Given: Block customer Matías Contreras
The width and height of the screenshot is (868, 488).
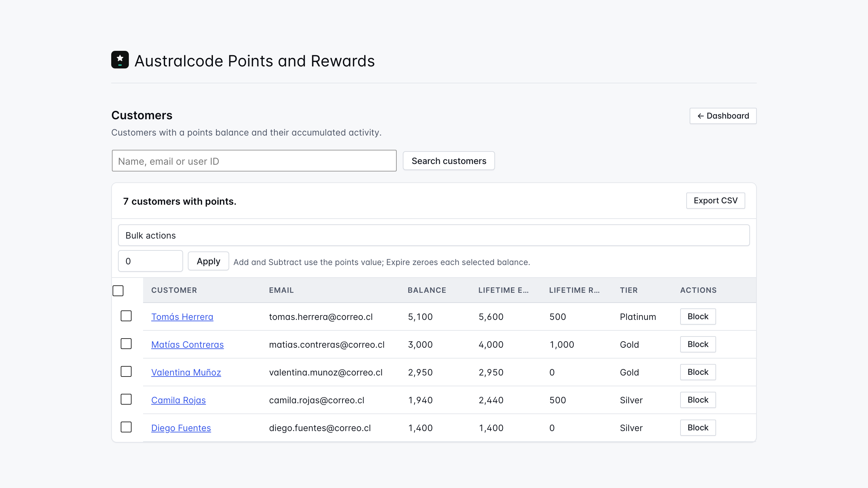Looking at the screenshot, I should click(x=698, y=344).
